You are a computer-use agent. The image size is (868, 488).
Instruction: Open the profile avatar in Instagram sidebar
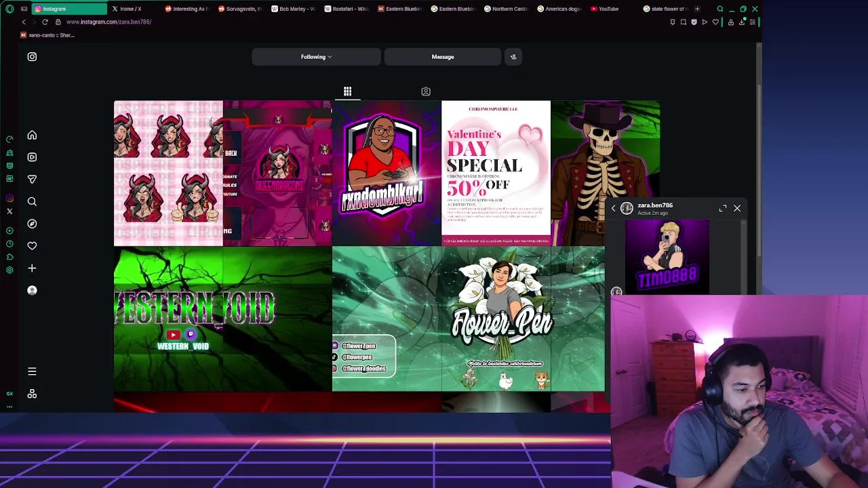point(32,290)
